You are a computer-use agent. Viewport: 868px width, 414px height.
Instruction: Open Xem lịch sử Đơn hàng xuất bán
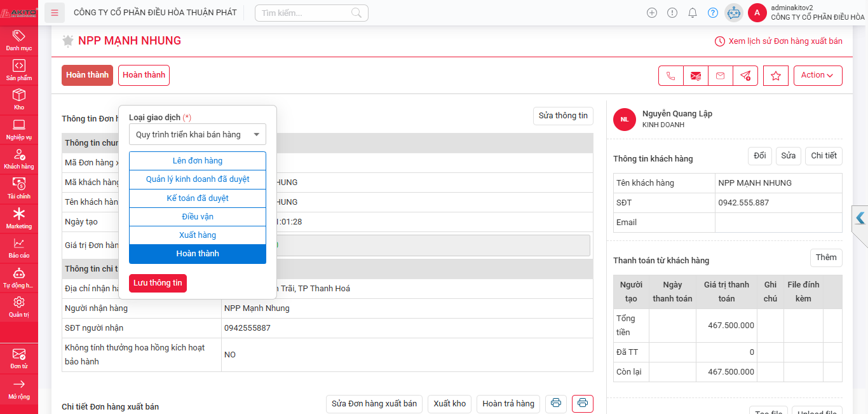[778, 41]
